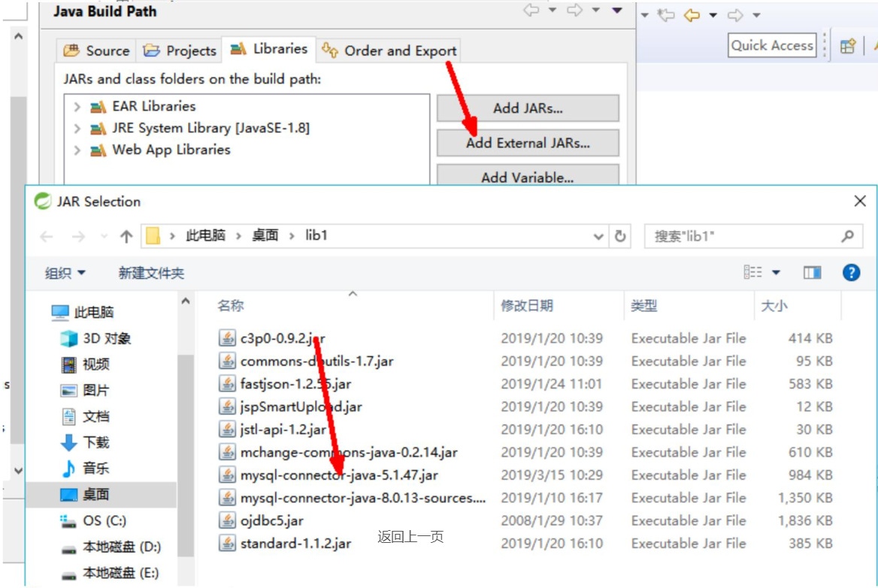Select mysql-connector-java-8.0.13-sources jar file
878x588 pixels.
(x=353, y=498)
